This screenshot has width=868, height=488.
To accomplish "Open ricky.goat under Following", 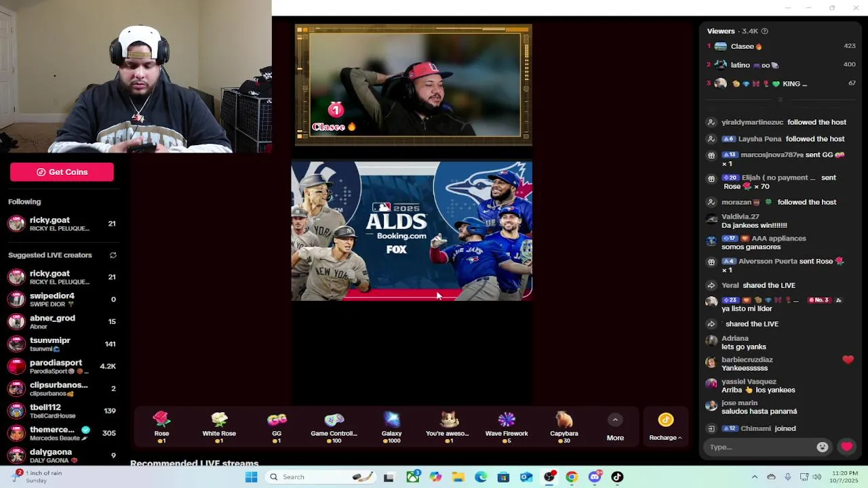I will (x=62, y=224).
